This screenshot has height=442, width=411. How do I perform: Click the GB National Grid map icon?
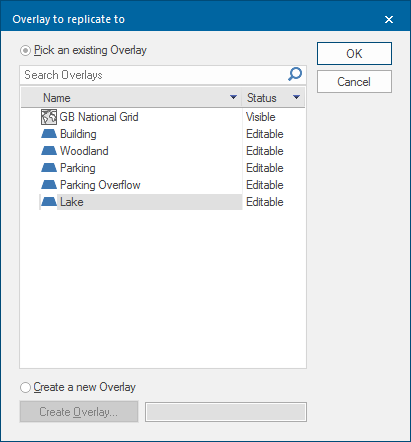click(49, 117)
